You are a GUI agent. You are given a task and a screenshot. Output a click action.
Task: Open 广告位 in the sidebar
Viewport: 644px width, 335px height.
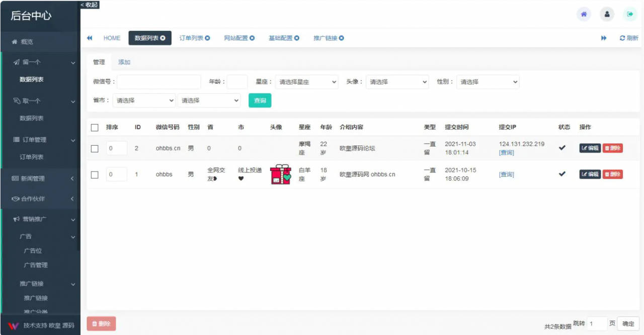click(x=33, y=251)
